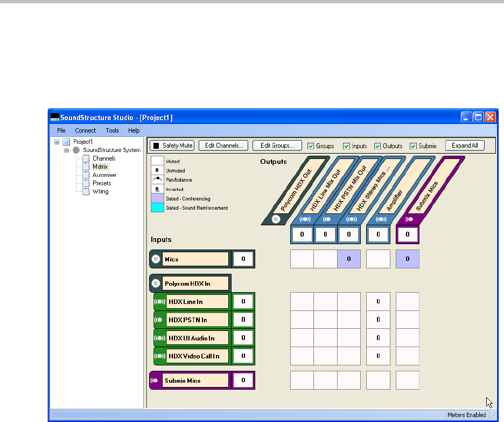Click the stereo icon on HDX UI Audio In
Viewport: 504px width, 422px height.
coord(160,338)
